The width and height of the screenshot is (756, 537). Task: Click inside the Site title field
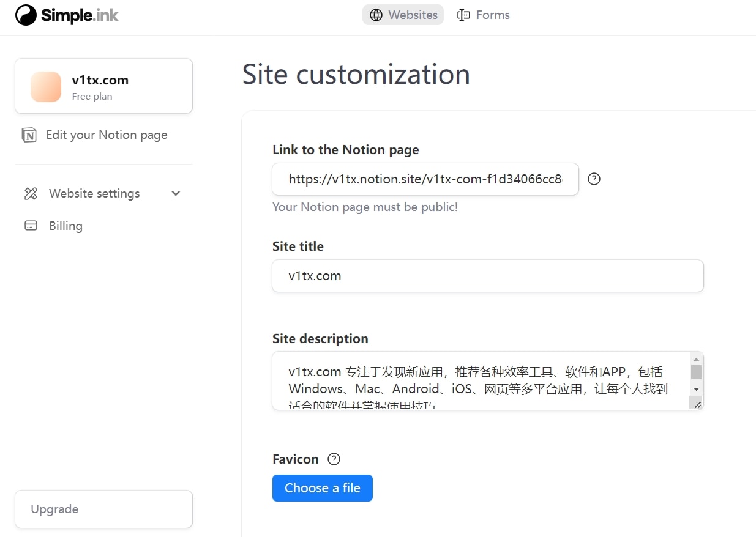click(x=487, y=276)
